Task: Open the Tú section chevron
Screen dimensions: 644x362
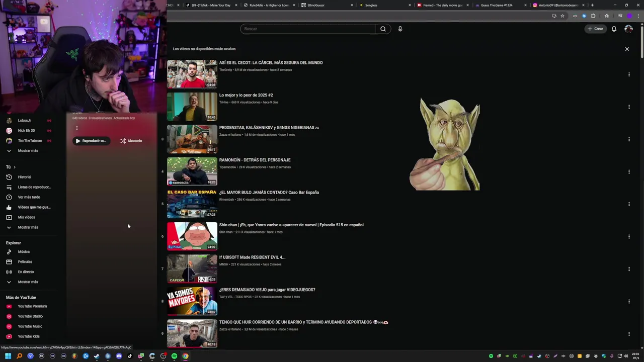Action: click(x=15, y=167)
